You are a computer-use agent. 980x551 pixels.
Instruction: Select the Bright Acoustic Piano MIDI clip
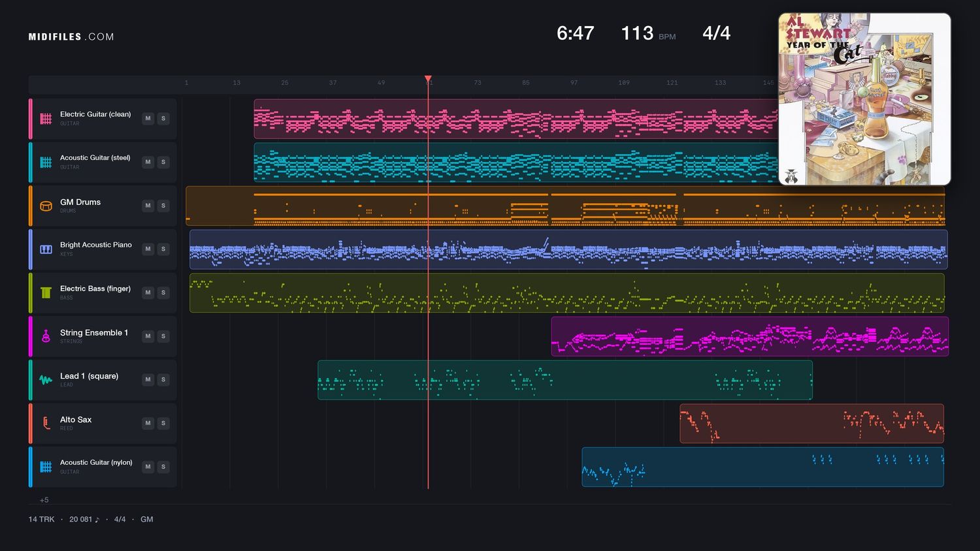568,249
